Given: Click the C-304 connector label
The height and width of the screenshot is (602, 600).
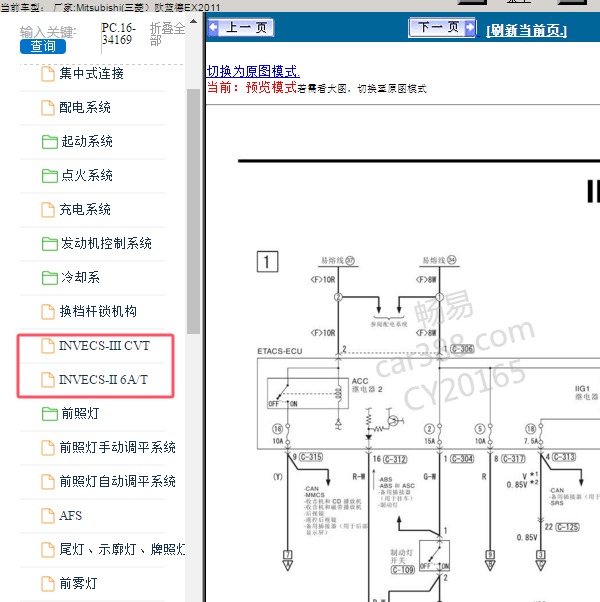Looking at the screenshot, I should coord(462,459).
